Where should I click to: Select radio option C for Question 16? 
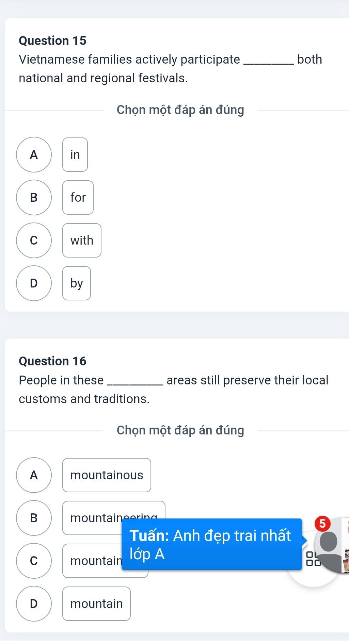coord(34,561)
